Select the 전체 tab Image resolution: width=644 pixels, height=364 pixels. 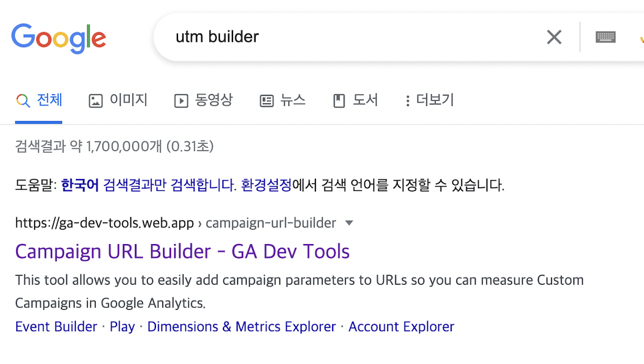pyautogui.click(x=39, y=100)
